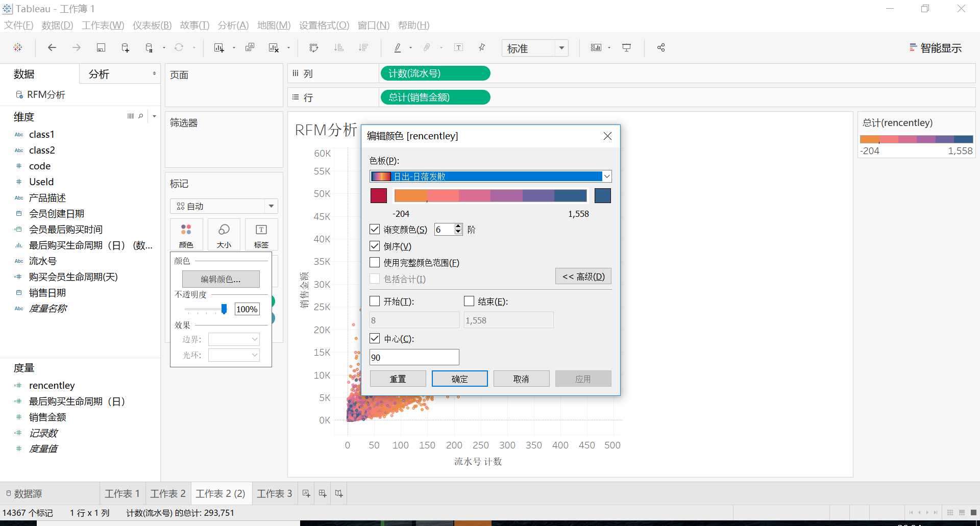The height and width of the screenshot is (526, 980).
Task: Click new dashboard tab icon at bottom
Action: [323, 493]
